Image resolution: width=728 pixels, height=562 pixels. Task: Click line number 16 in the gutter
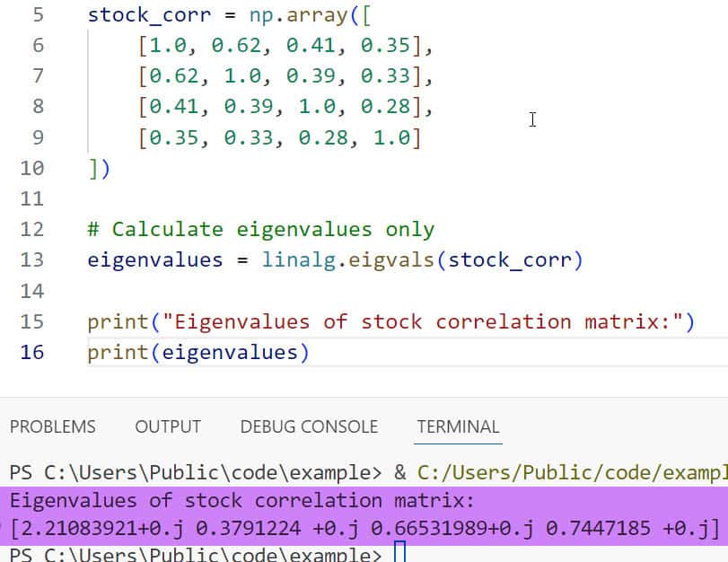coord(31,352)
